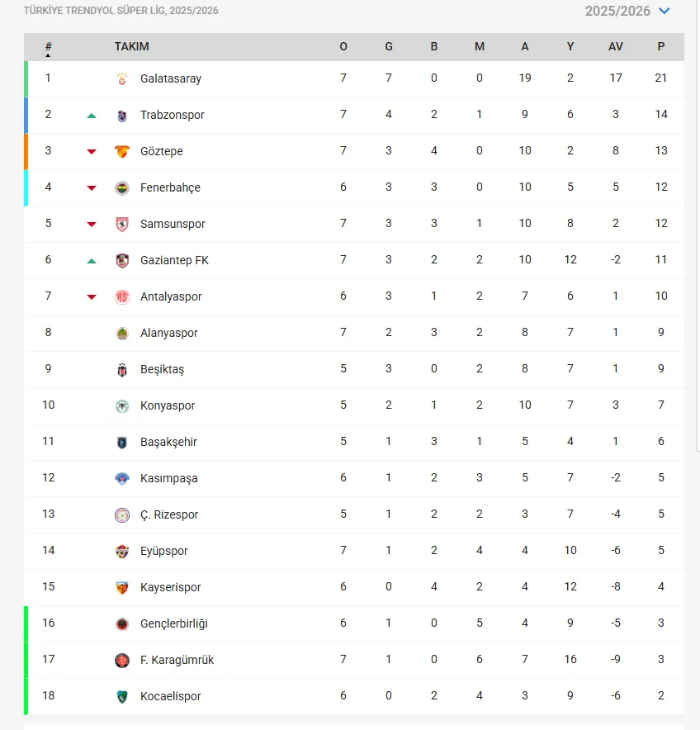
Task: Sort standings by the AV column header
Action: 615,46
